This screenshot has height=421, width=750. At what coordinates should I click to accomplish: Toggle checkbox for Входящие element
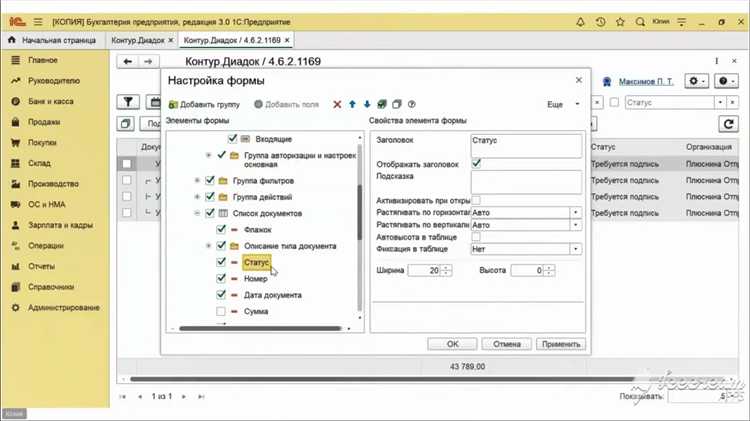[232, 139]
